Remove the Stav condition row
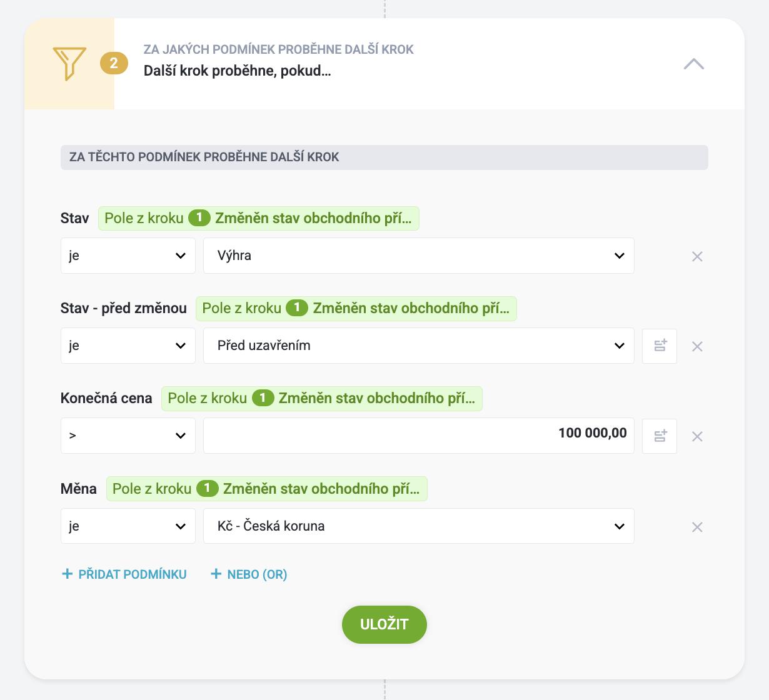This screenshot has height=700, width=769. tap(697, 256)
